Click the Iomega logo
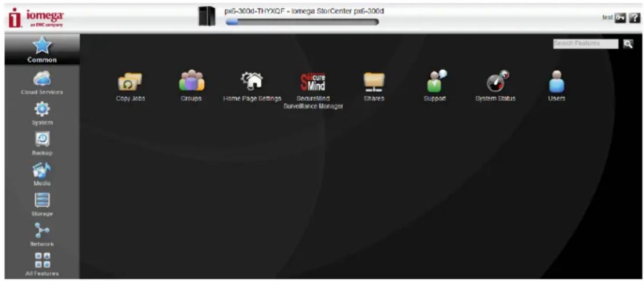Screen dimensions: 644x281 tap(37, 19)
